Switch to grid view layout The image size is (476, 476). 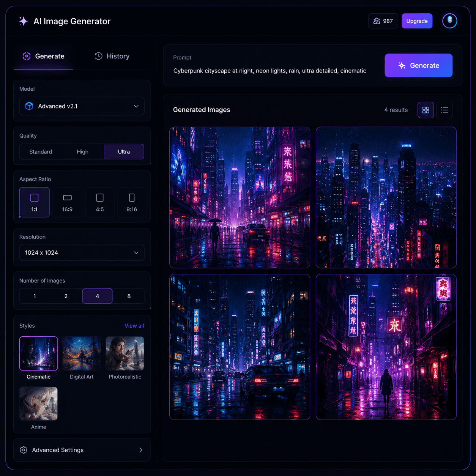[426, 110]
